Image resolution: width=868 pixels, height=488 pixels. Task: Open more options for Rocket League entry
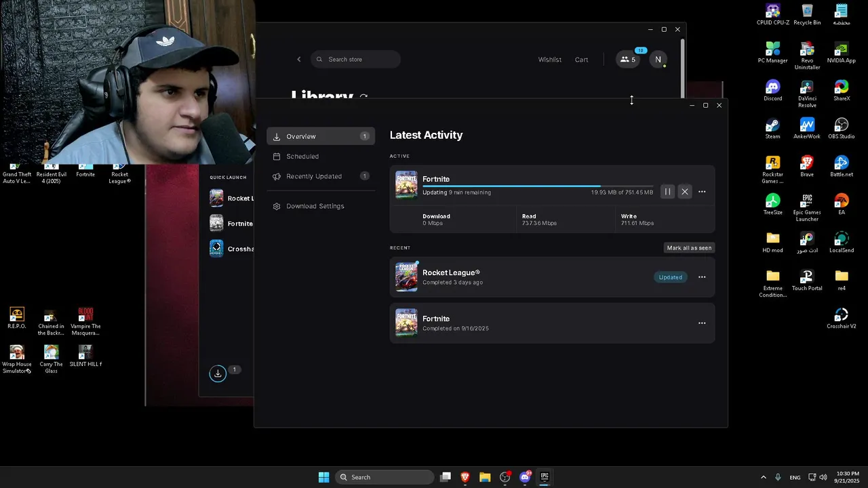[x=702, y=277]
